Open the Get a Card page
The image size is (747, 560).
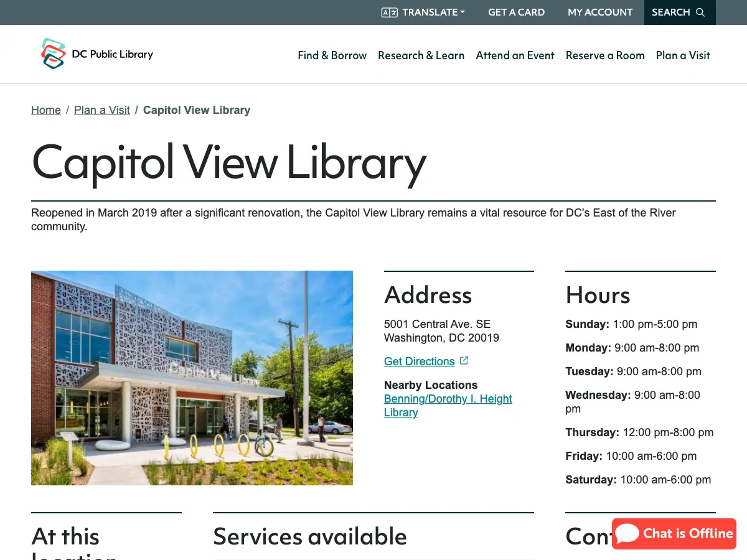click(516, 12)
